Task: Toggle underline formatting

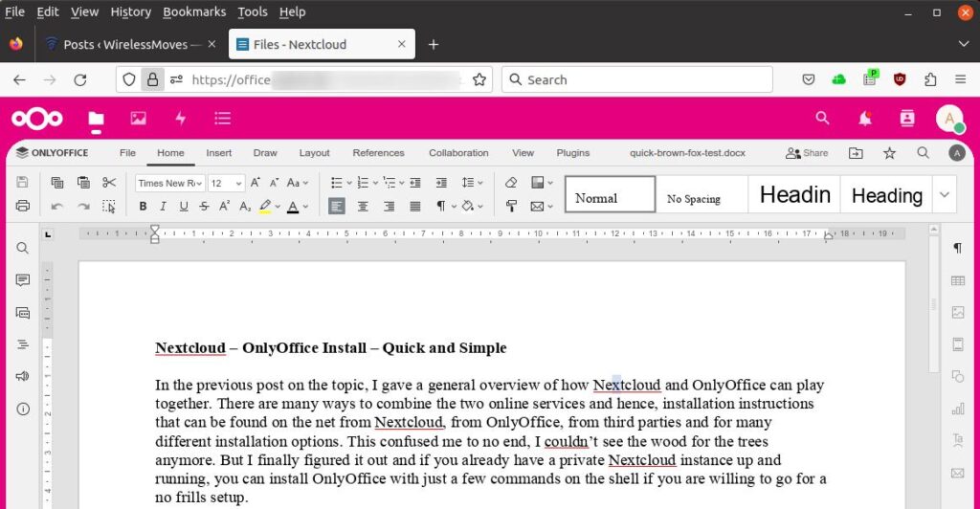Action: [x=184, y=206]
